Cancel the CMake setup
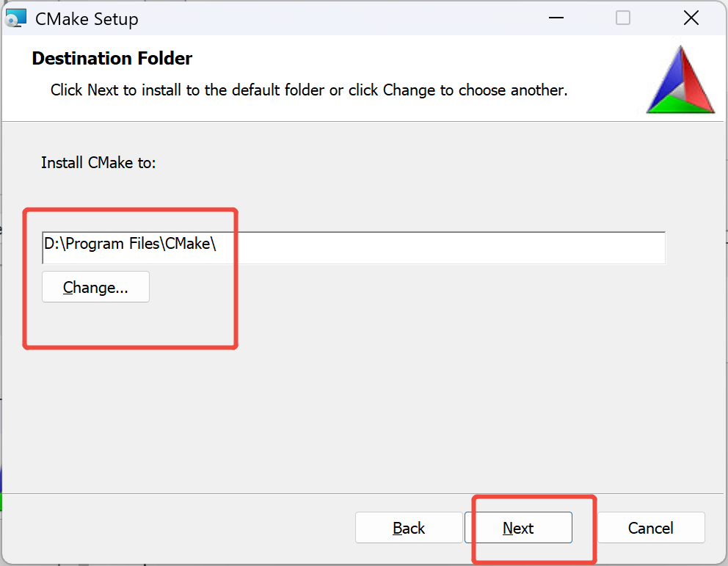Viewport: 728px width, 566px height. (x=651, y=528)
